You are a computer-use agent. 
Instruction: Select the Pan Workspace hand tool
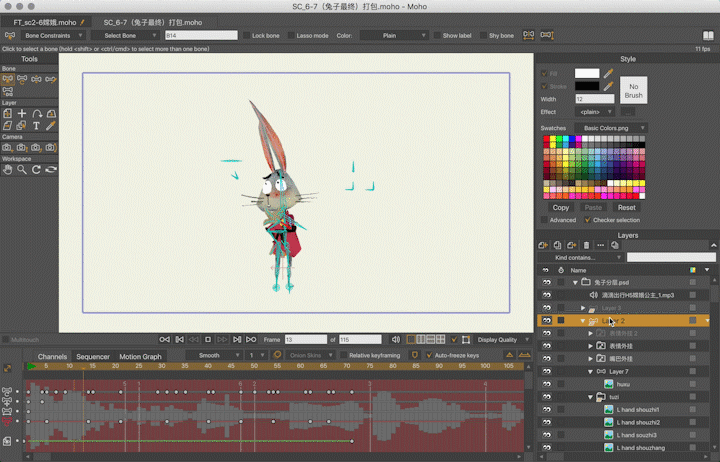pos(7,169)
